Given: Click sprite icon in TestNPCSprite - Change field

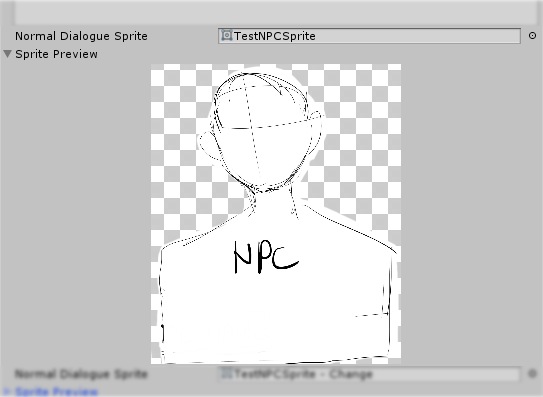Looking at the screenshot, I should (x=226, y=374).
